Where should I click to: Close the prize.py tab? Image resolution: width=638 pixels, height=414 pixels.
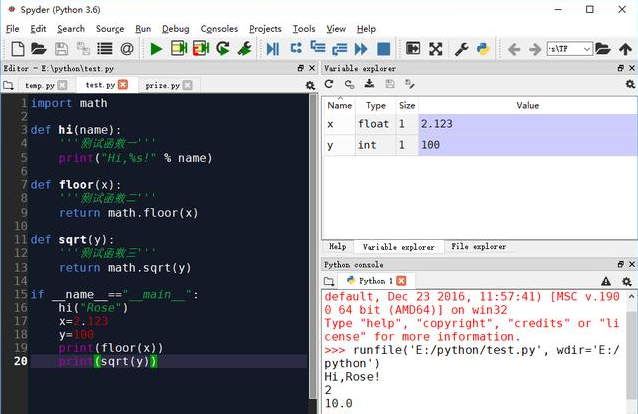coord(188,85)
